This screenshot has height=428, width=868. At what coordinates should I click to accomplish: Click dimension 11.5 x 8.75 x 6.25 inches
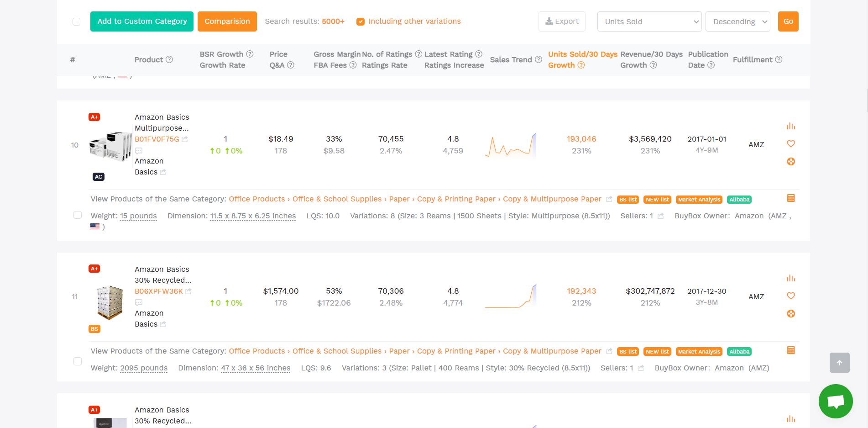253,216
